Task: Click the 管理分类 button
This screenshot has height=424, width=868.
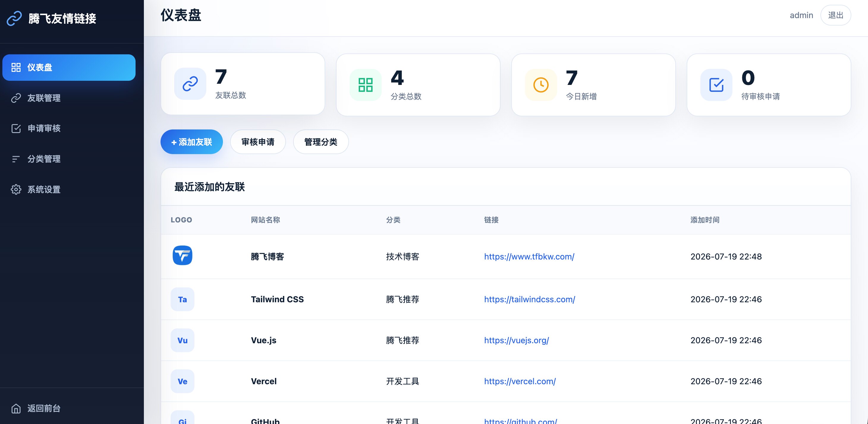Action: click(x=321, y=142)
